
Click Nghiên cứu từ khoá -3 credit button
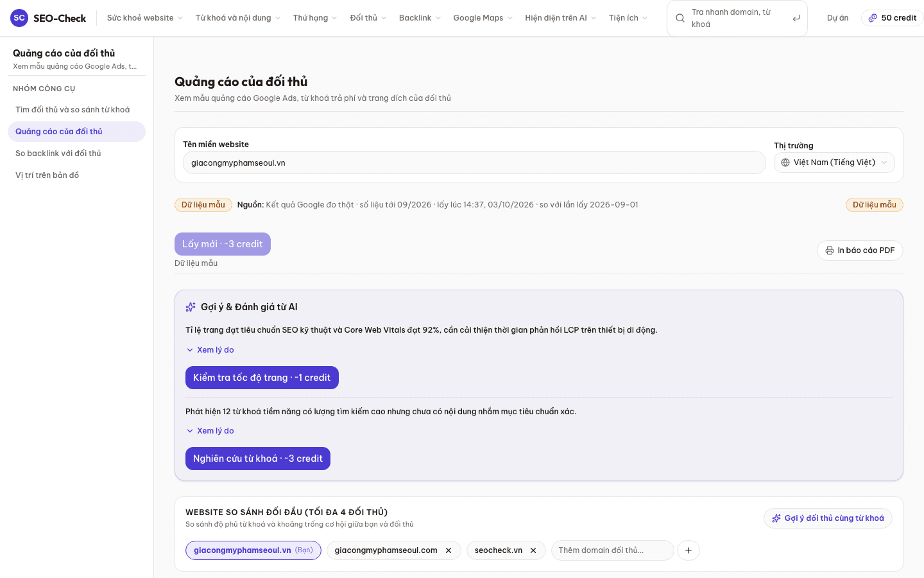[x=258, y=459]
